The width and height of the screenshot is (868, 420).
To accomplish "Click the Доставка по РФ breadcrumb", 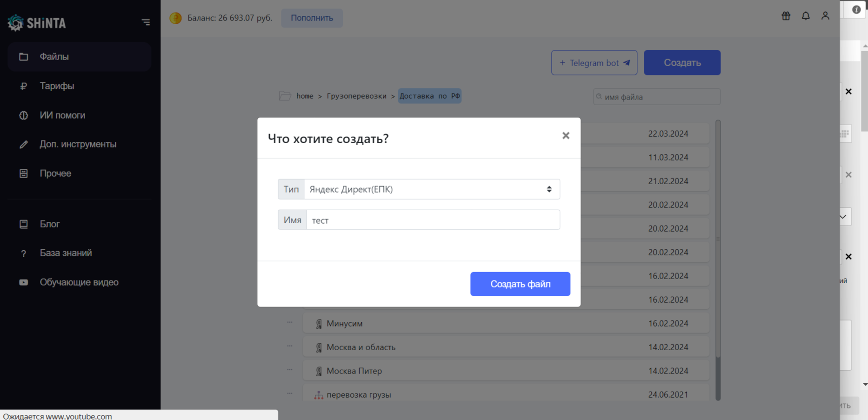I will [429, 96].
